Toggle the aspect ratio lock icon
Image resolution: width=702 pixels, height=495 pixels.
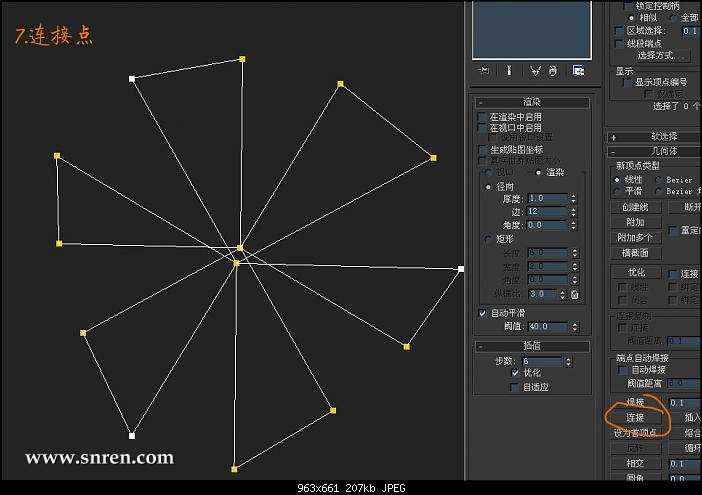[575, 294]
